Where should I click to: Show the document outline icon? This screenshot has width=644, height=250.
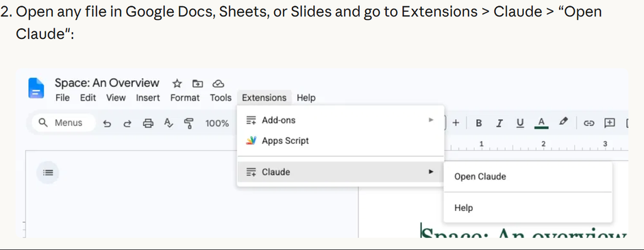48,173
